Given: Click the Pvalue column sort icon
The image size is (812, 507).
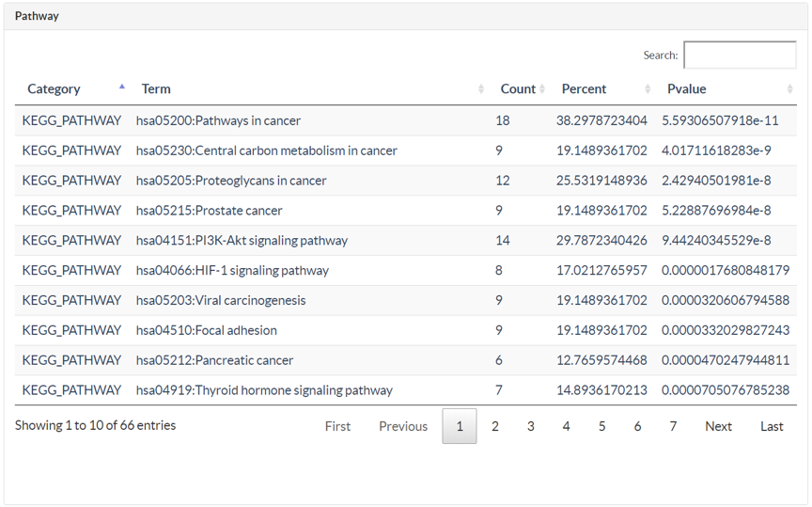Looking at the screenshot, I should [789, 89].
